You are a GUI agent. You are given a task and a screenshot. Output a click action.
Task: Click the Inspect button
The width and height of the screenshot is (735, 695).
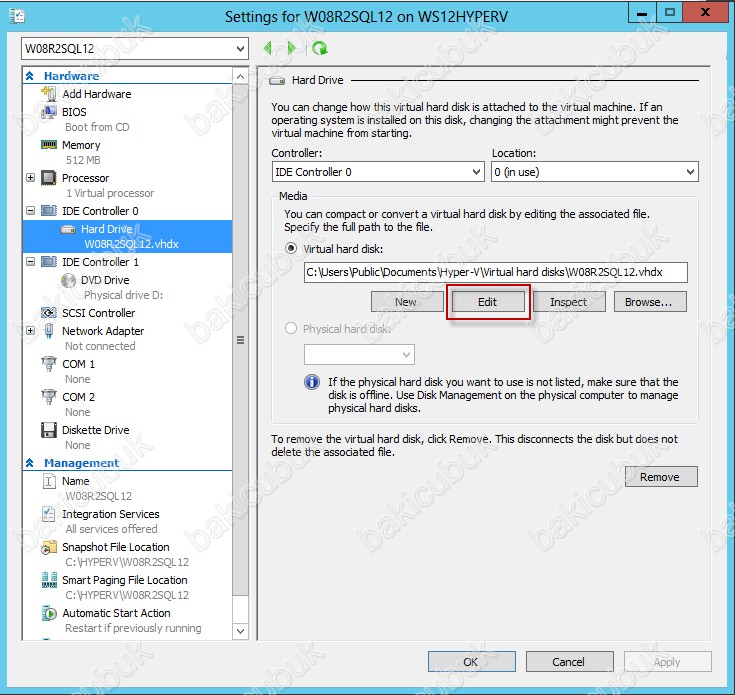[569, 302]
